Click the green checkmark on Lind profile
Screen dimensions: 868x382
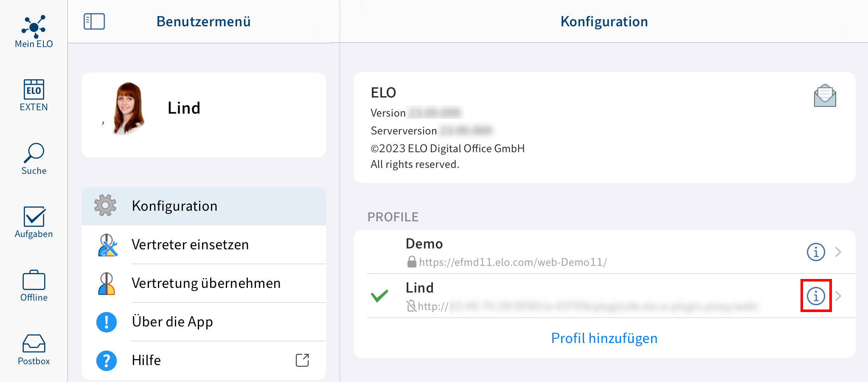coord(379,296)
